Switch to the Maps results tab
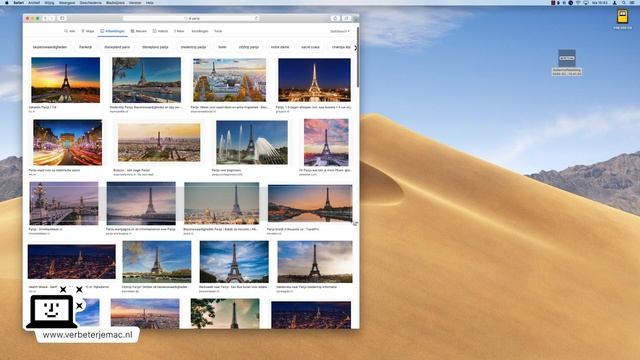The height and width of the screenshot is (360, 640). tap(88, 31)
